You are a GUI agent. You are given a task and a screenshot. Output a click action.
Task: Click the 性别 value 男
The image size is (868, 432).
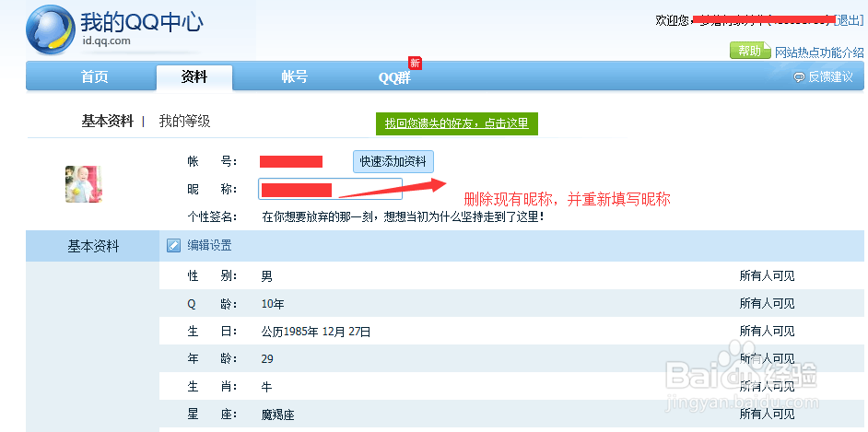click(x=267, y=276)
